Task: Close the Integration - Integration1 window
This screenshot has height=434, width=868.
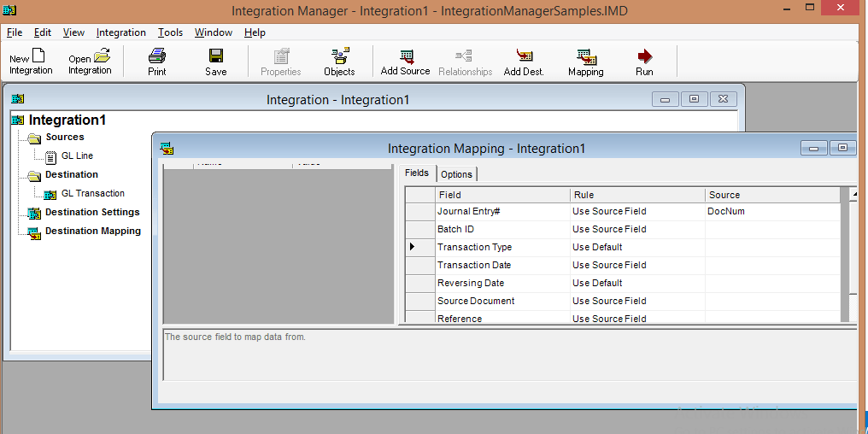Action: tap(723, 99)
